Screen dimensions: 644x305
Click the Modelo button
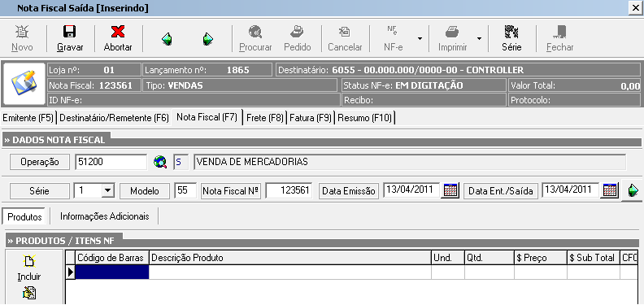tap(145, 191)
